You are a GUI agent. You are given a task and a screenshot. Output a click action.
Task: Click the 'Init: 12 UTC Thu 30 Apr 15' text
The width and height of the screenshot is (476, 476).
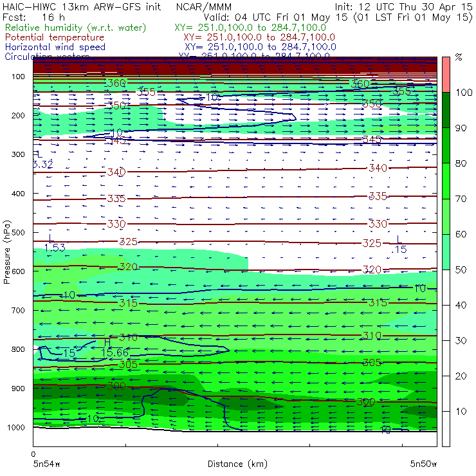404,6
